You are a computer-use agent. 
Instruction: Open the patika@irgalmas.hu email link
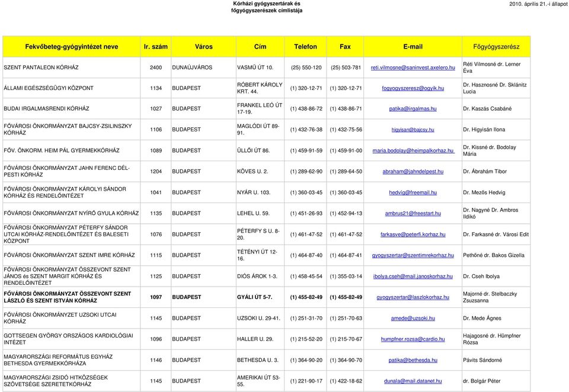(413, 108)
